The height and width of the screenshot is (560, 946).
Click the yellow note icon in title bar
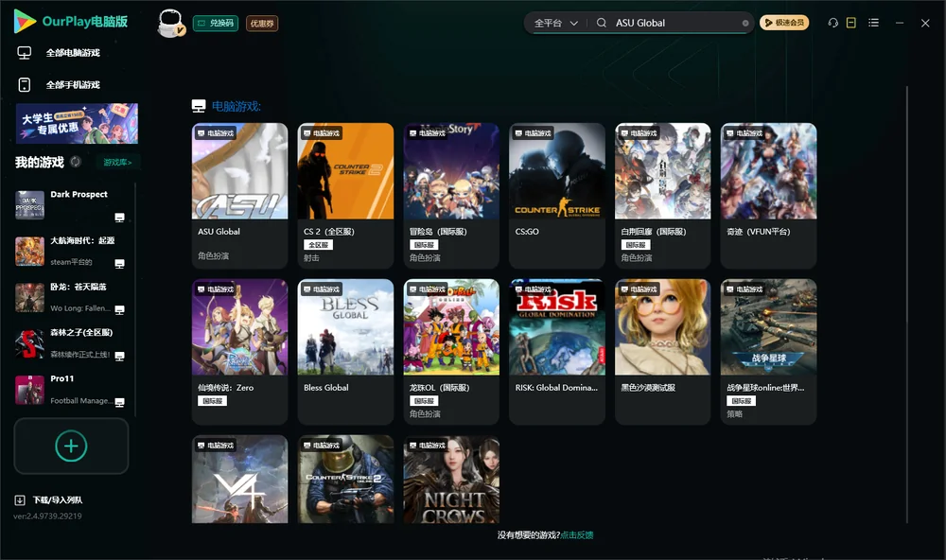click(x=851, y=23)
